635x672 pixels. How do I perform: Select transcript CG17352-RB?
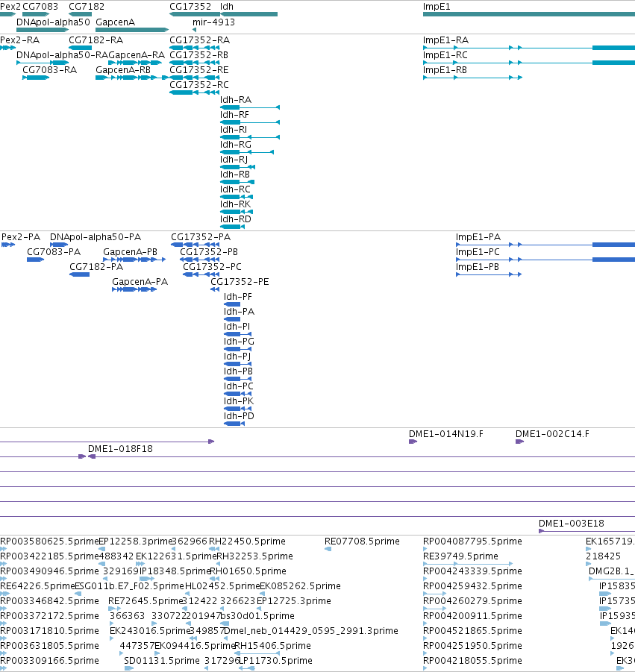199,55
